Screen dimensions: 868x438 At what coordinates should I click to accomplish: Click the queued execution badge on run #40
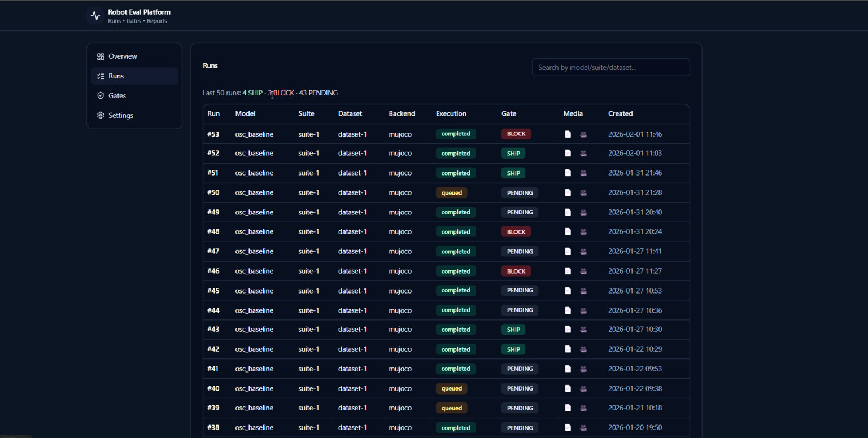451,388
